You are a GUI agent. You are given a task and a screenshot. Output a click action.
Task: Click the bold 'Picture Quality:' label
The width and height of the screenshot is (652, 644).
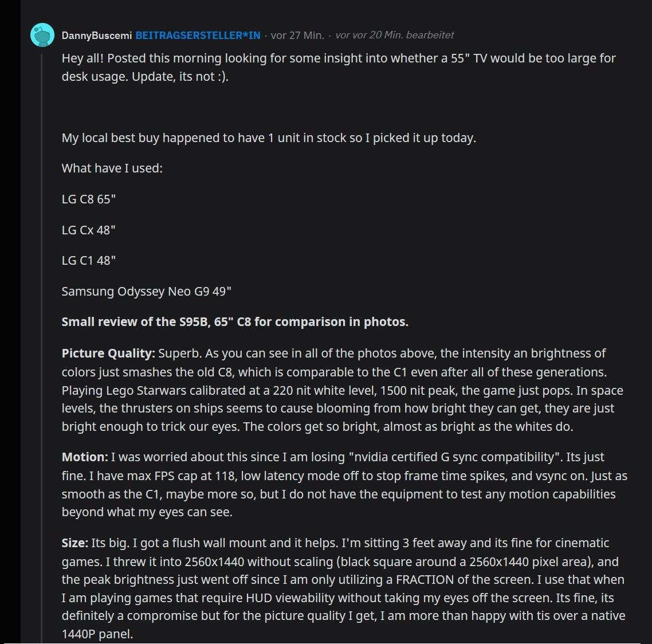click(108, 353)
